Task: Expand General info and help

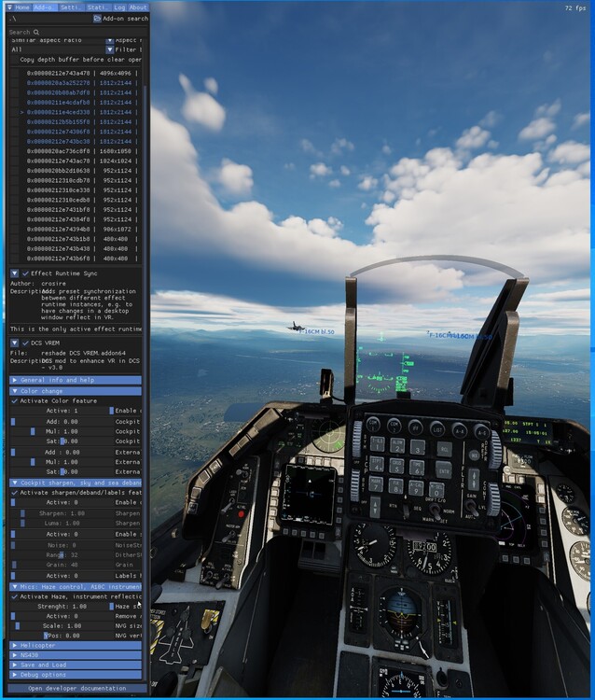Action: pyautogui.click(x=76, y=380)
